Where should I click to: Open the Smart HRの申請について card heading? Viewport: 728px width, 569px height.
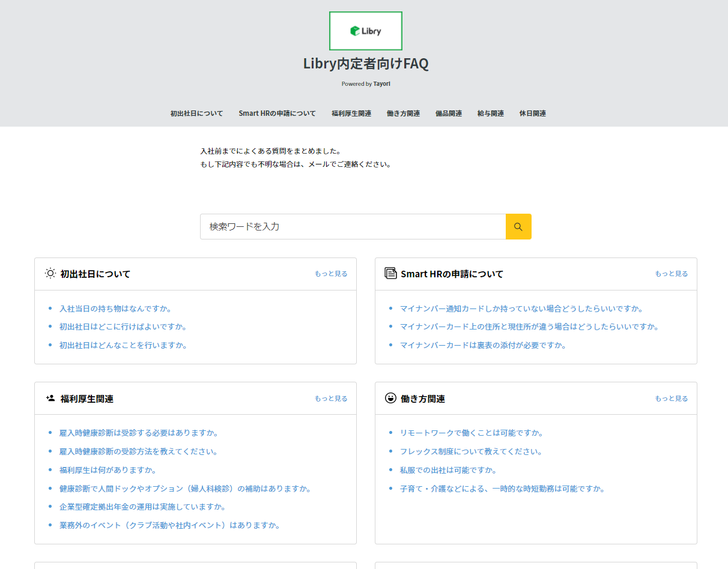click(452, 274)
